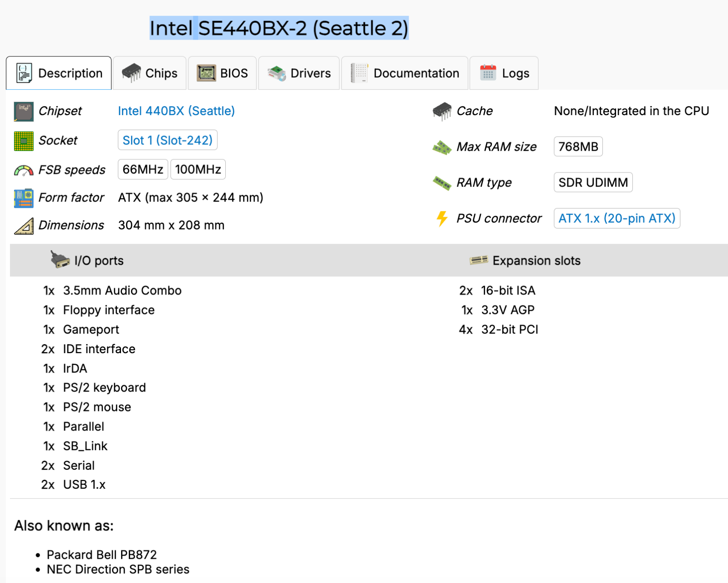Click the ATX (max 305 × 244 mm) value

191,198
